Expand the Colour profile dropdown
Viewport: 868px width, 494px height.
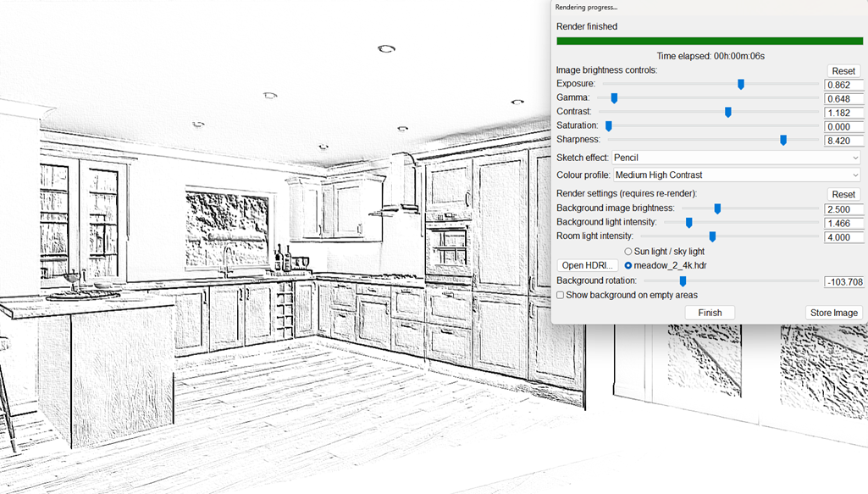[735, 175]
